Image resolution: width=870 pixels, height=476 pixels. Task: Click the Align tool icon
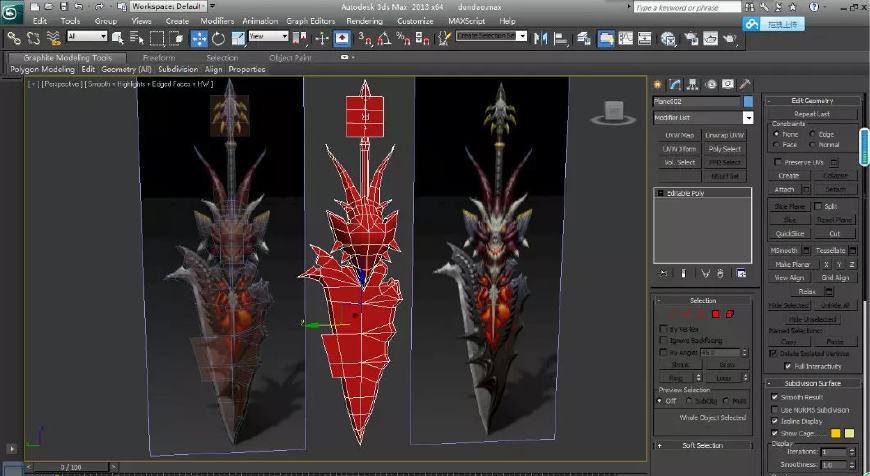tap(560, 38)
